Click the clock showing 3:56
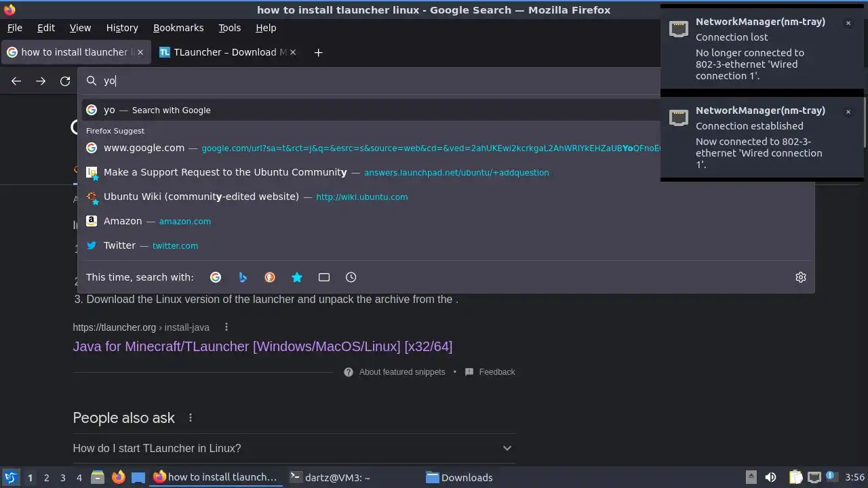 [854, 477]
